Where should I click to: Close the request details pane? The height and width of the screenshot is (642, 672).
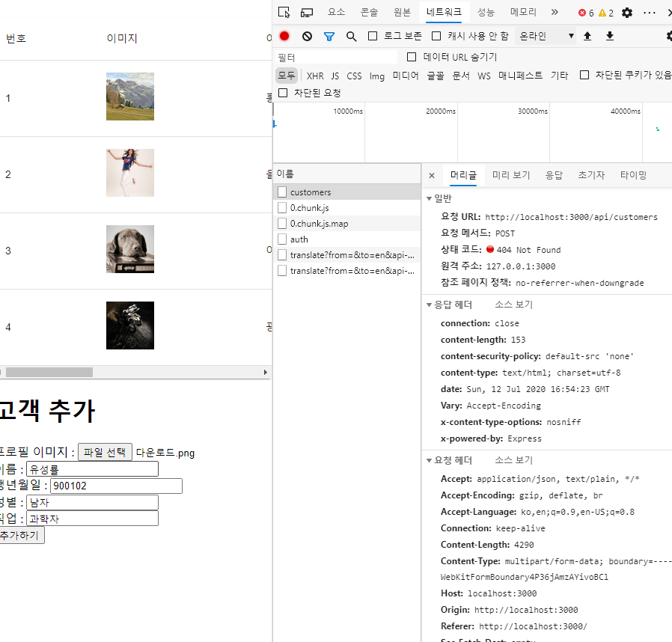click(432, 175)
